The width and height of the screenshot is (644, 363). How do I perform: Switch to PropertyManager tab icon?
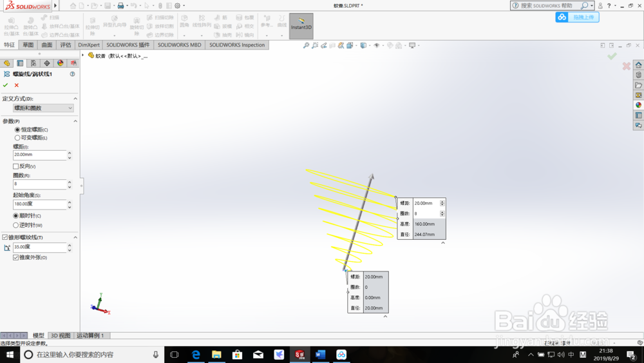(x=20, y=63)
